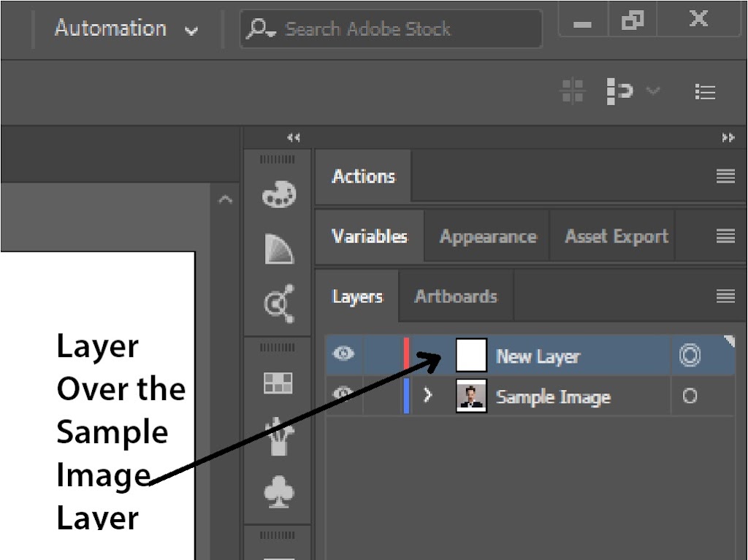The width and height of the screenshot is (748, 560).
Task: Open the Color panel palette icon
Action: [x=278, y=196]
